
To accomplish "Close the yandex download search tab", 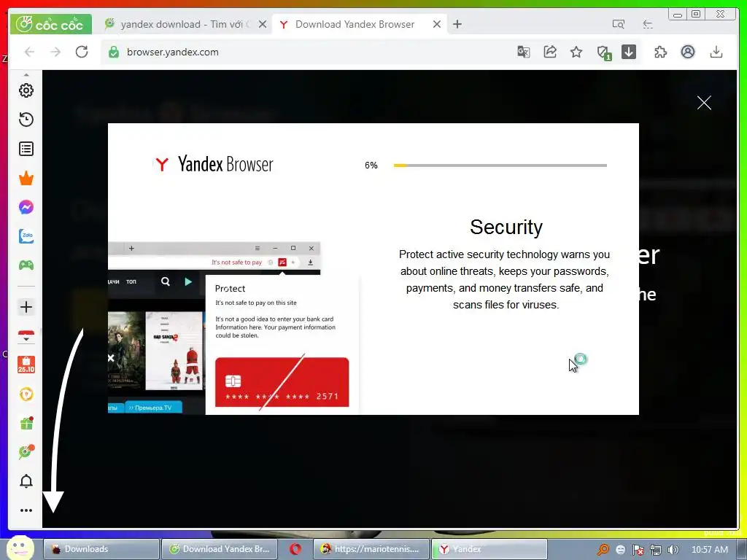I will [263, 24].
